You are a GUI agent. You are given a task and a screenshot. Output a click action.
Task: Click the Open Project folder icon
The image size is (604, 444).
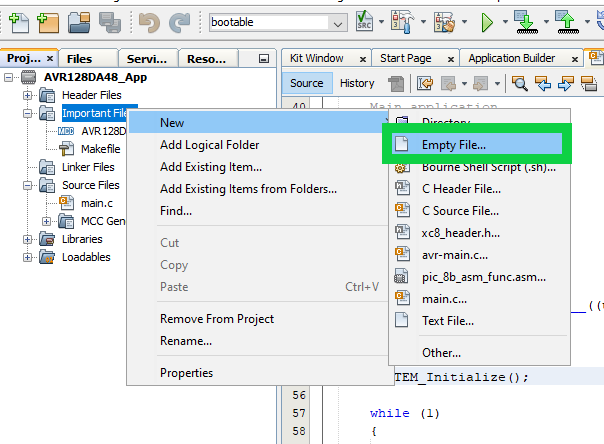pos(79,21)
